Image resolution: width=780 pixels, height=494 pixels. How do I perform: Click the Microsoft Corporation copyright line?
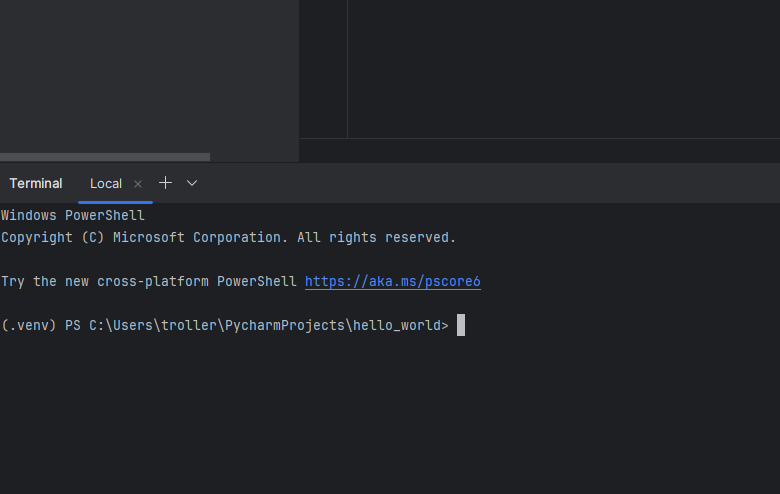[x=228, y=238]
